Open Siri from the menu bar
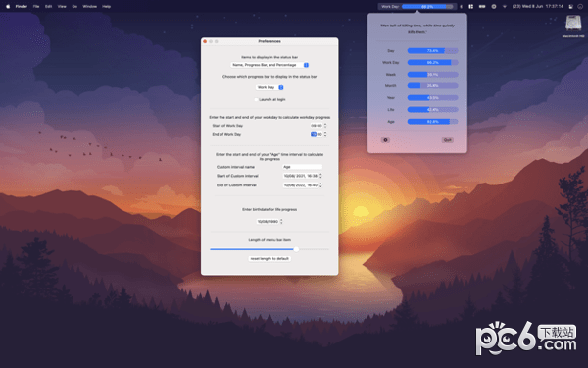The height and width of the screenshot is (368, 588). (x=580, y=7)
